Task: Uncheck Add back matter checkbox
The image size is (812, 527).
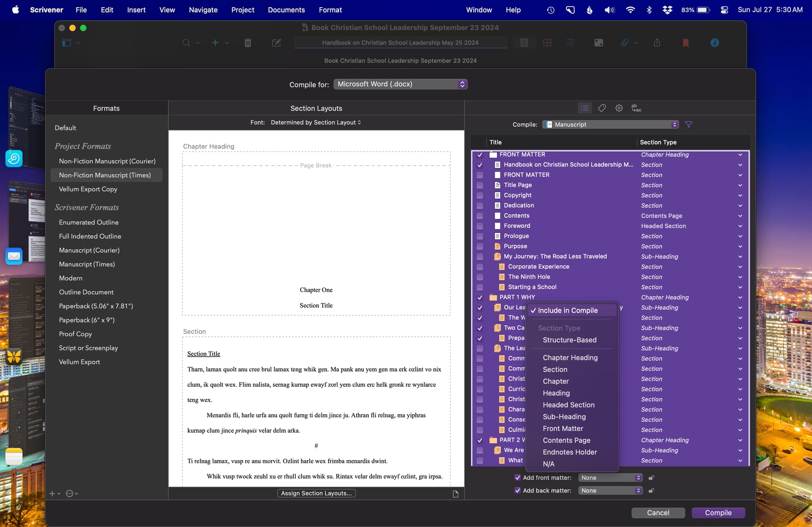Action: (x=517, y=490)
